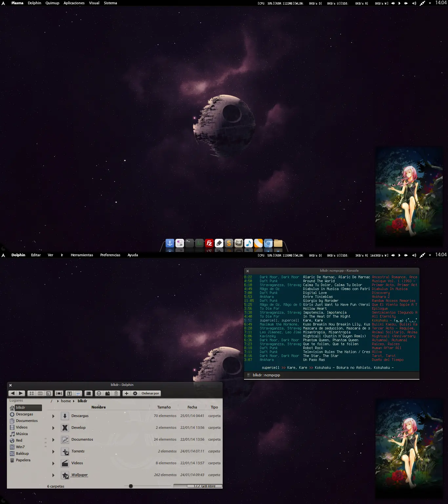Sort files by the Tipo column header
448x504 pixels.
pyautogui.click(x=214, y=407)
